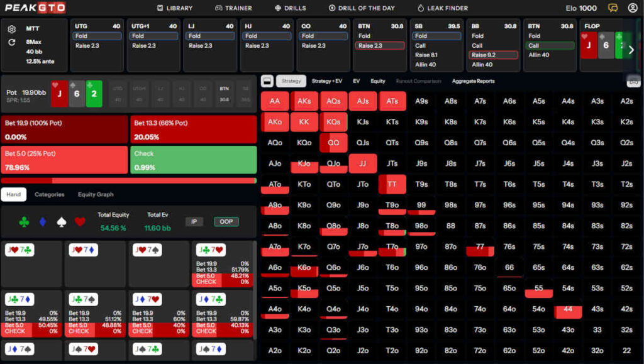This screenshot has height=364, width=644.
Task: Open the settings gear next to MTT
Action: [x=11, y=30]
